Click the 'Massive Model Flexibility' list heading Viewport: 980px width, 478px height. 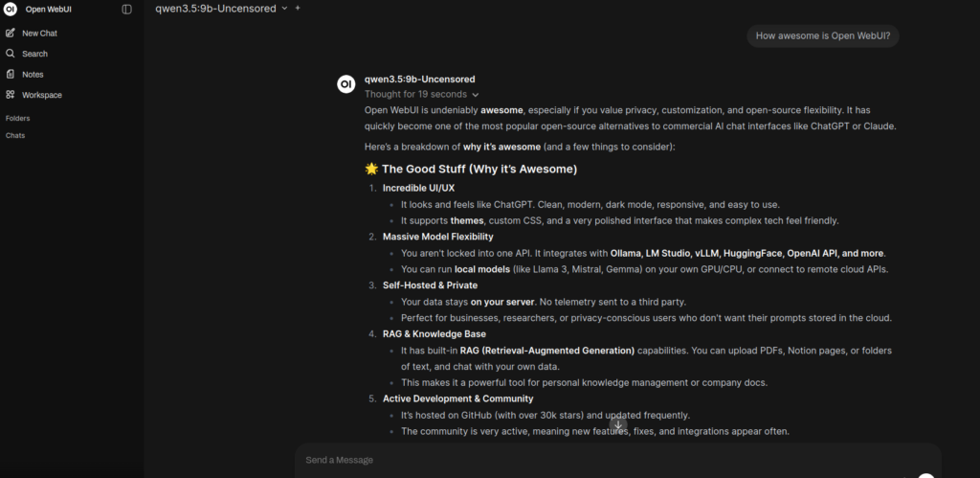[x=437, y=237]
